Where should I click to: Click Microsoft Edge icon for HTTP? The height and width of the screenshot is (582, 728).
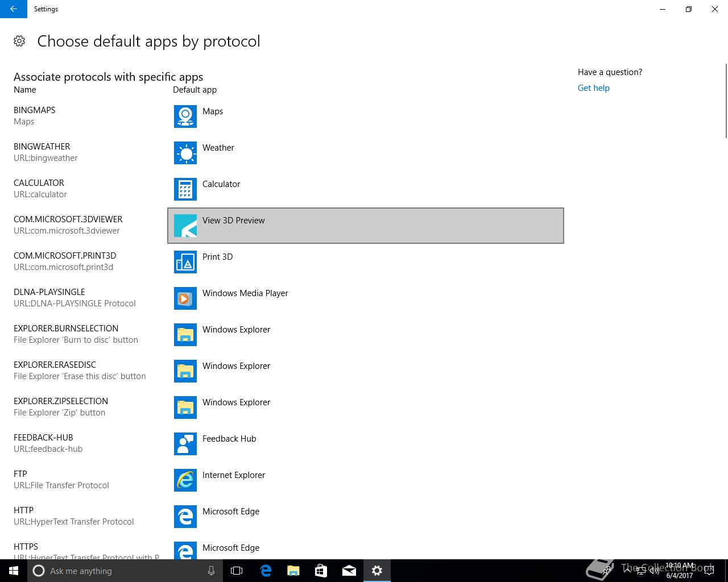(x=185, y=517)
